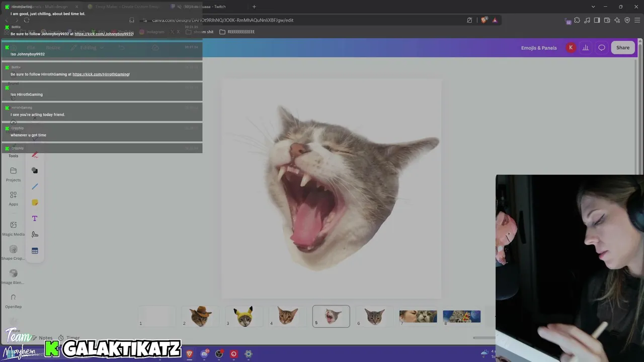Viewport: 644px width, 362px height.
Task: Select the shapes tool in floating toolbar
Action: tap(35, 170)
